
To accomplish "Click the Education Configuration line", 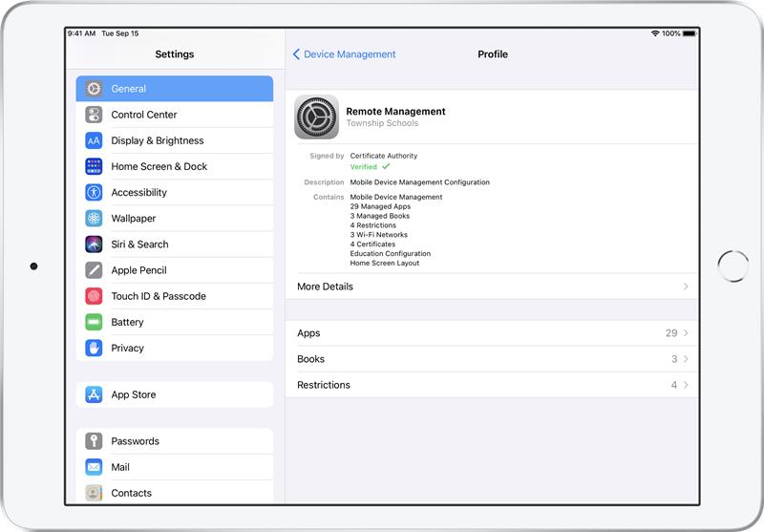I will coord(391,253).
